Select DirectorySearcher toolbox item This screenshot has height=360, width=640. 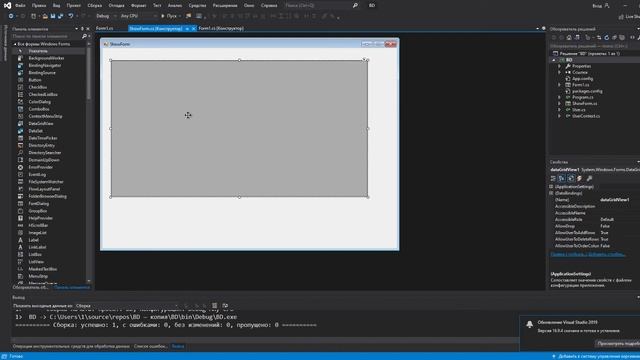44,153
